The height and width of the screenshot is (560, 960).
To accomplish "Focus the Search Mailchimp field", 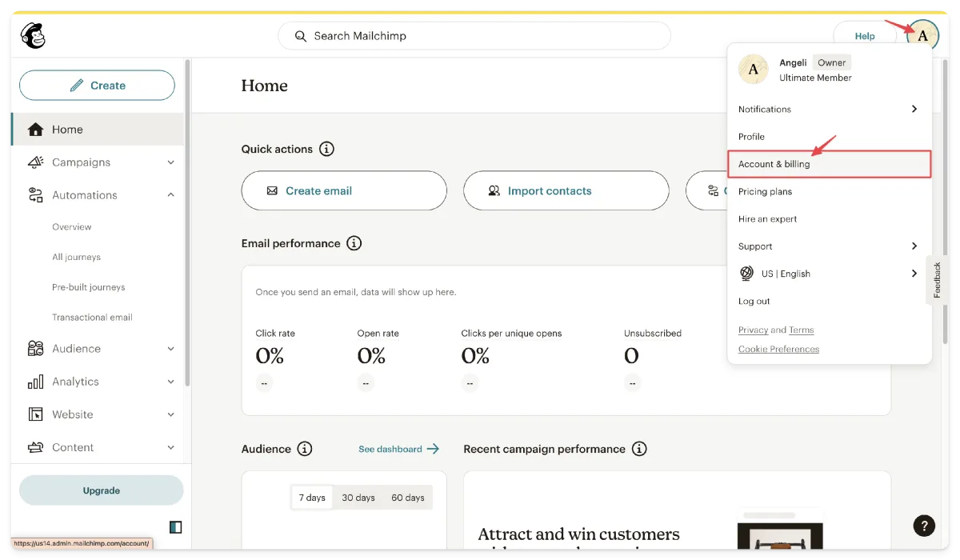I will [x=474, y=36].
